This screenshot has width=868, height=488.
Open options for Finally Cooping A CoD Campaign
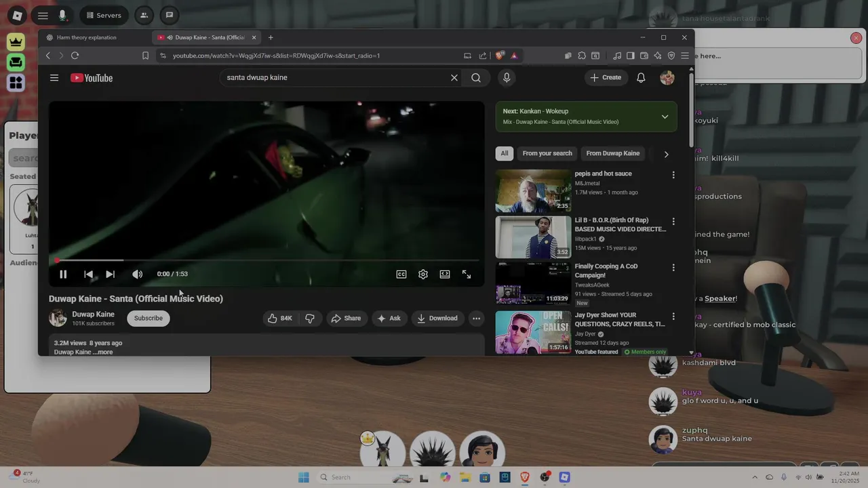[x=673, y=268]
